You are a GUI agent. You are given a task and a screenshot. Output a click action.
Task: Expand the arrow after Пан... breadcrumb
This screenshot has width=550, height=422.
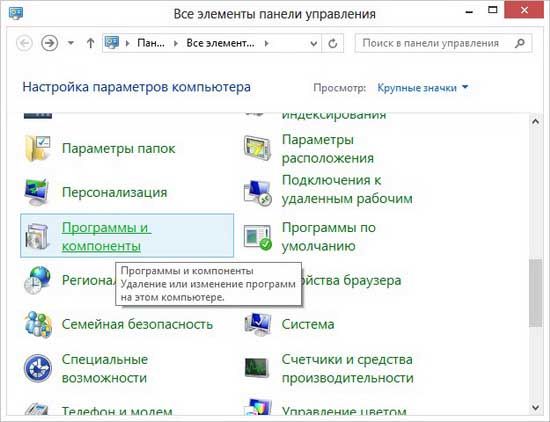point(176,43)
